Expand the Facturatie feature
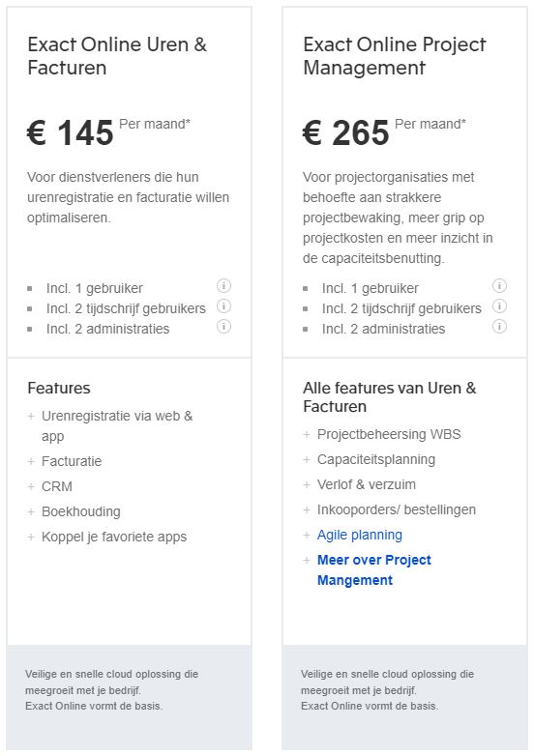 pyautogui.click(x=65, y=461)
